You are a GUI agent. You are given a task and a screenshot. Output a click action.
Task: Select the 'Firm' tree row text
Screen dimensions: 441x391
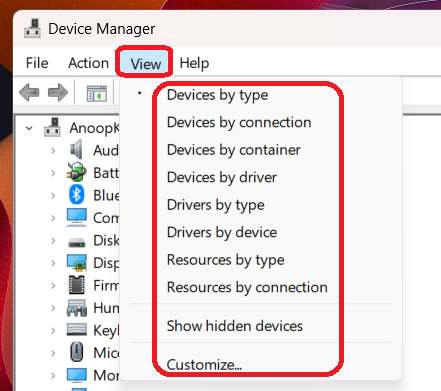(x=106, y=285)
